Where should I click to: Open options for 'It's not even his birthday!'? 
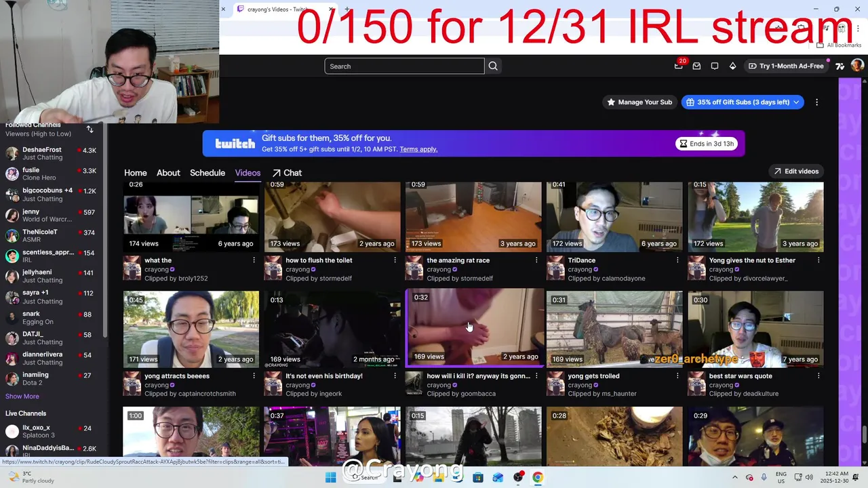click(395, 375)
